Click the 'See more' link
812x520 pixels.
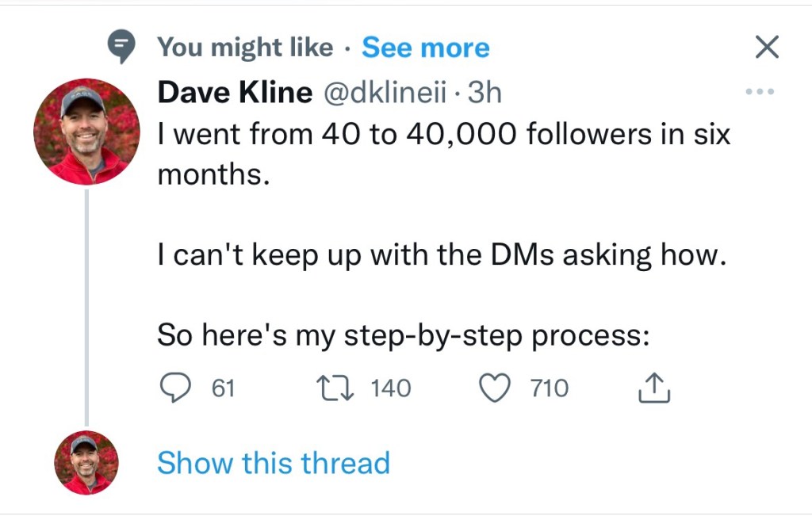tap(426, 48)
